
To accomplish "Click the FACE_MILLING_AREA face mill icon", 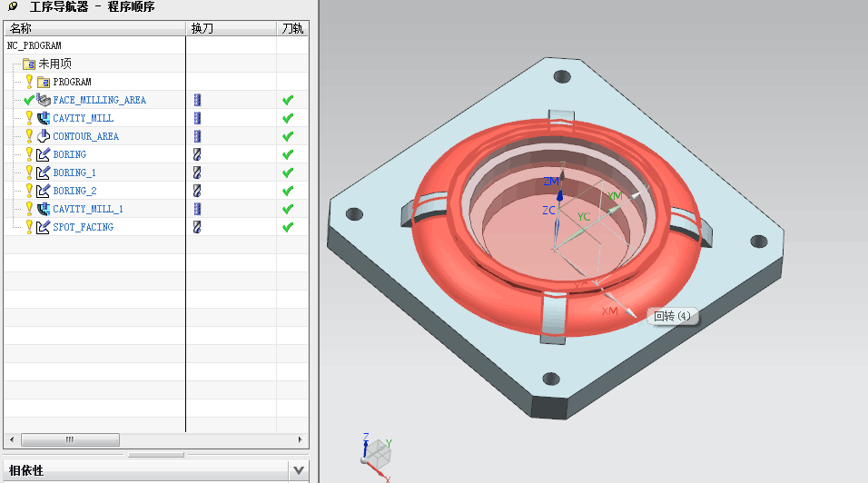I will click(x=44, y=100).
